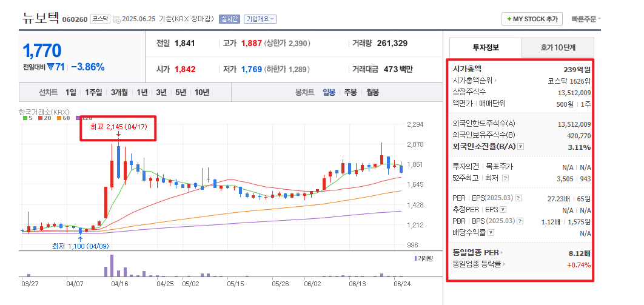The height and width of the screenshot is (305, 644).
Task: Switch to the 투자정보 tab
Action: pos(486,48)
